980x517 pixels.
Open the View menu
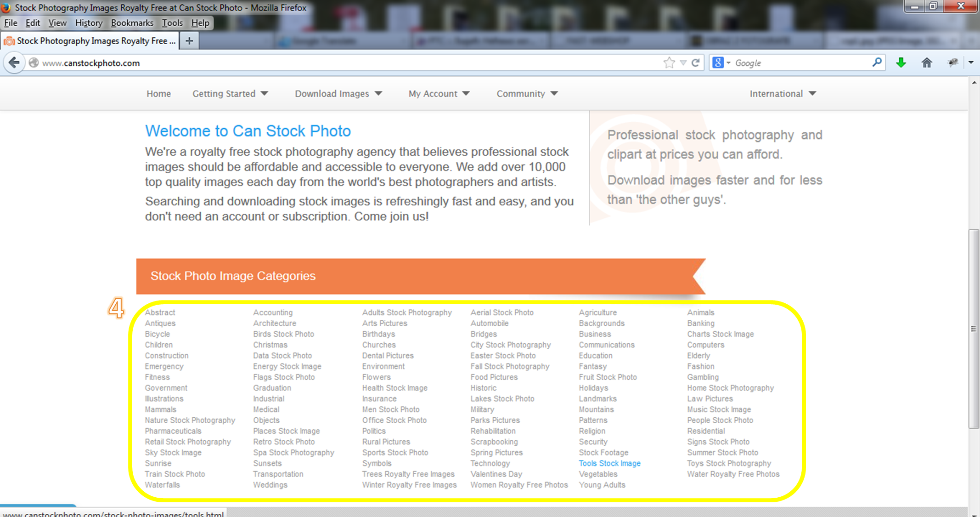[57, 23]
